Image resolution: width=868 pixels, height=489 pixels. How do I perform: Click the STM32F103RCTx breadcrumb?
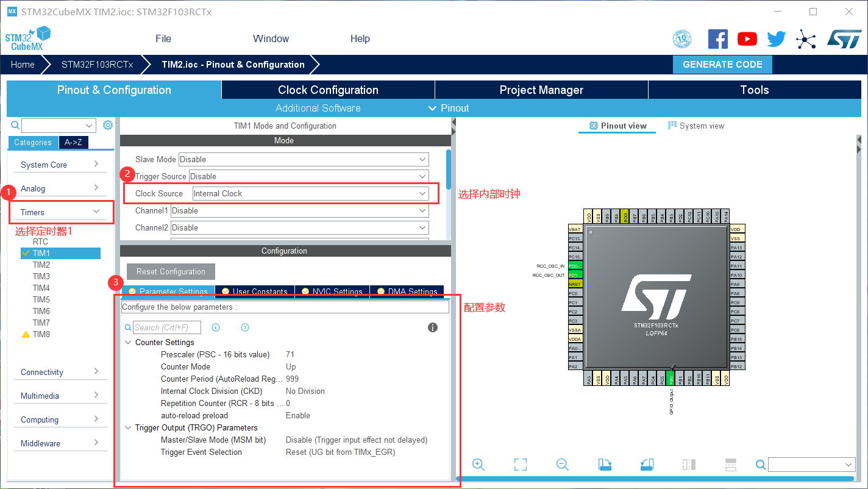(x=98, y=65)
